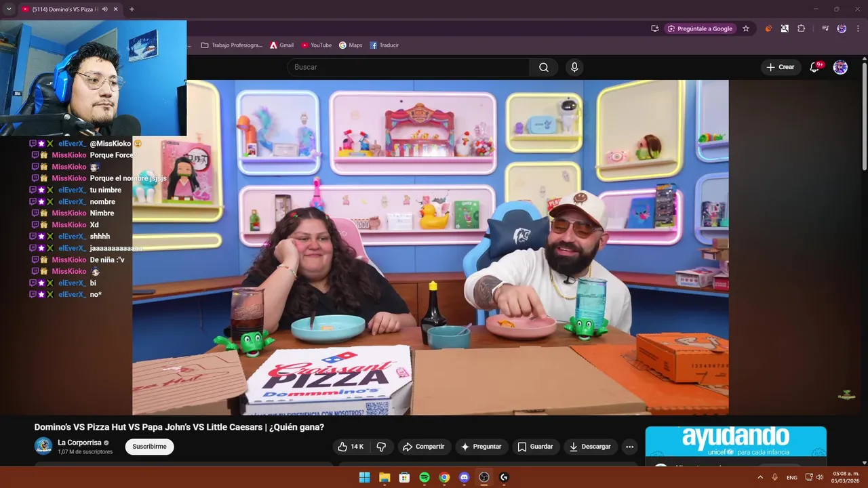
Task: Expand hidden system tray icons chevron
Action: click(760, 477)
